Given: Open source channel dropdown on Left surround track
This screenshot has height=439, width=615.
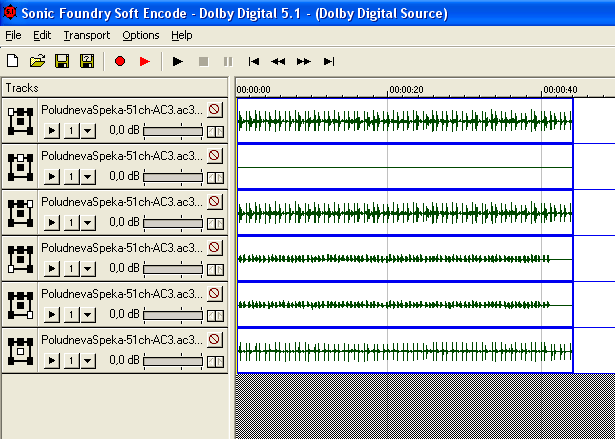Looking at the screenshot, I should click(88, 268).
